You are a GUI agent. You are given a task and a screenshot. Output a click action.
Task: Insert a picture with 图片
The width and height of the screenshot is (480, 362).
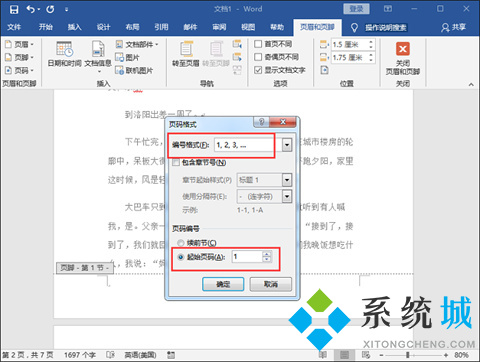(x=127, y=58)
